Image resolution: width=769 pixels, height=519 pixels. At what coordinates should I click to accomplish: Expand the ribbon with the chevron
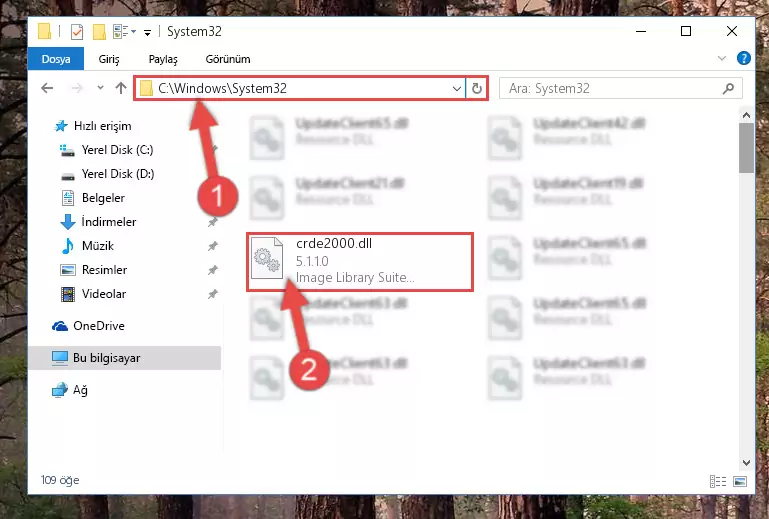point(722,58)
